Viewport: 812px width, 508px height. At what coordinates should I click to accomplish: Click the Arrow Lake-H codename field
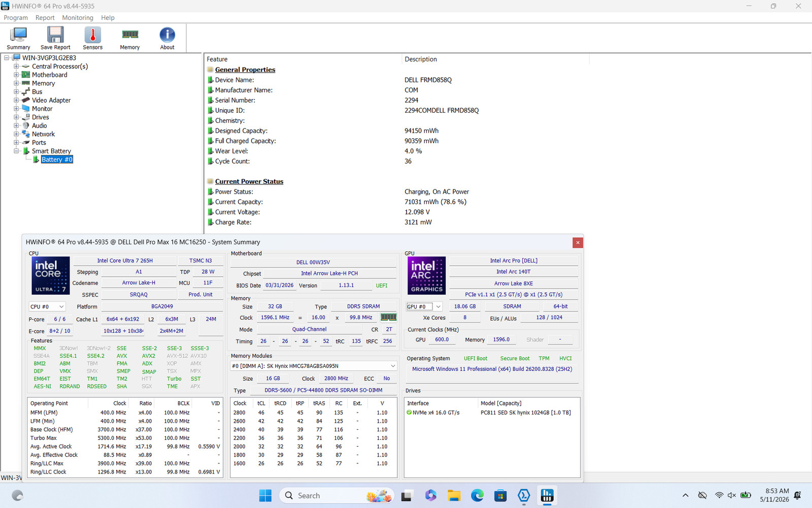point(139,283)
